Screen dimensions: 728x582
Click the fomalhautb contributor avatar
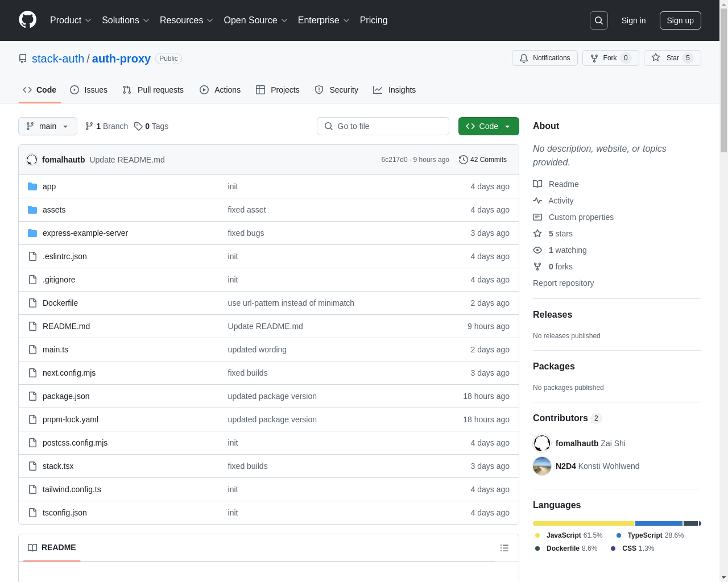[542, 443]
